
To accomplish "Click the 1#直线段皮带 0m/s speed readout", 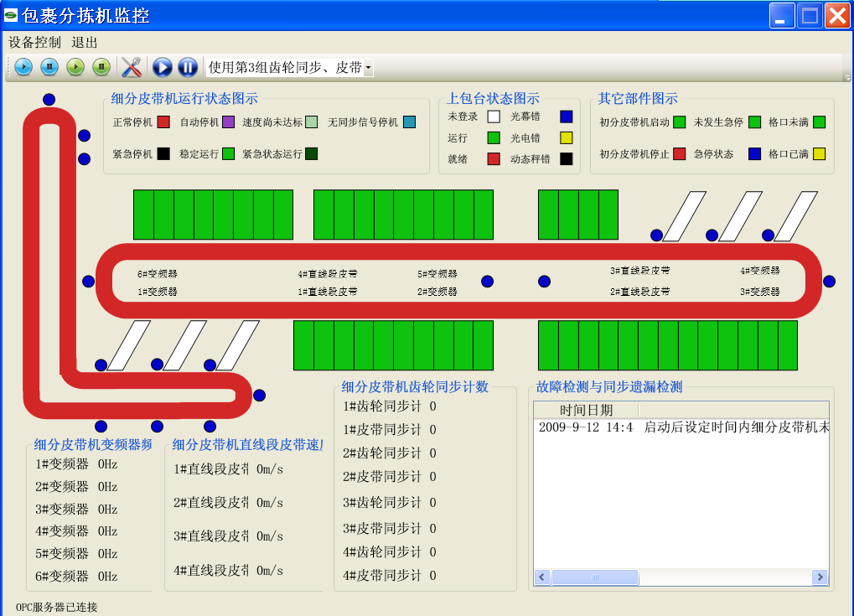I will point(270,469).
